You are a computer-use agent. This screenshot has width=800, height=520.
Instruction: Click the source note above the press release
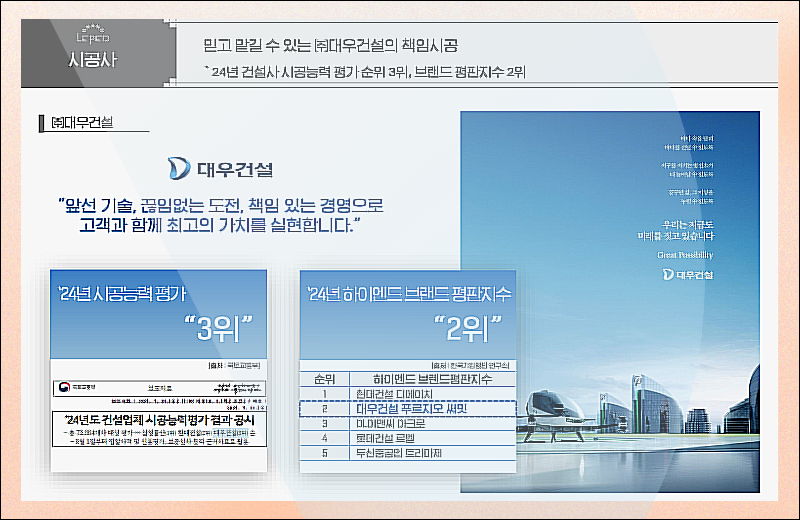pyautogui.click(x=234, y=365)
